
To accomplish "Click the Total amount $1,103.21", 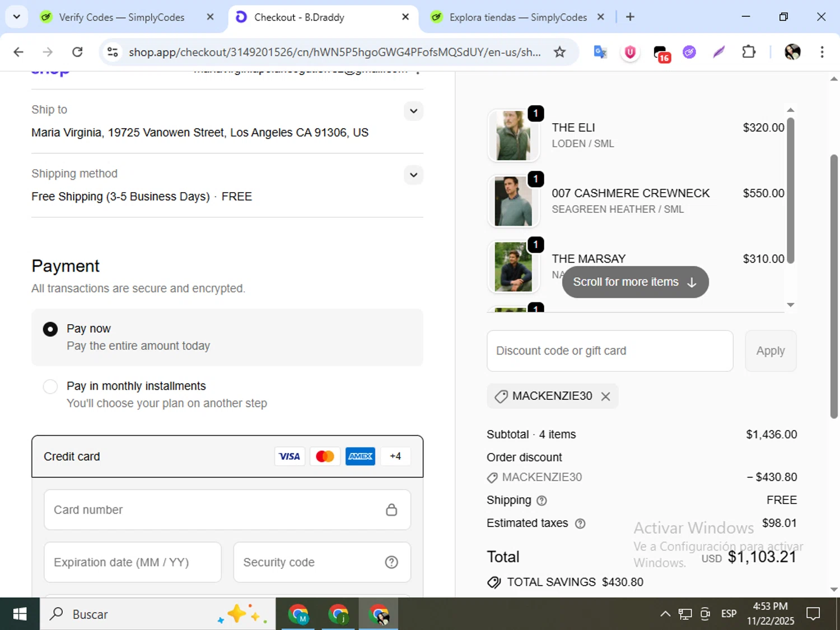I will tap(762, 557).
